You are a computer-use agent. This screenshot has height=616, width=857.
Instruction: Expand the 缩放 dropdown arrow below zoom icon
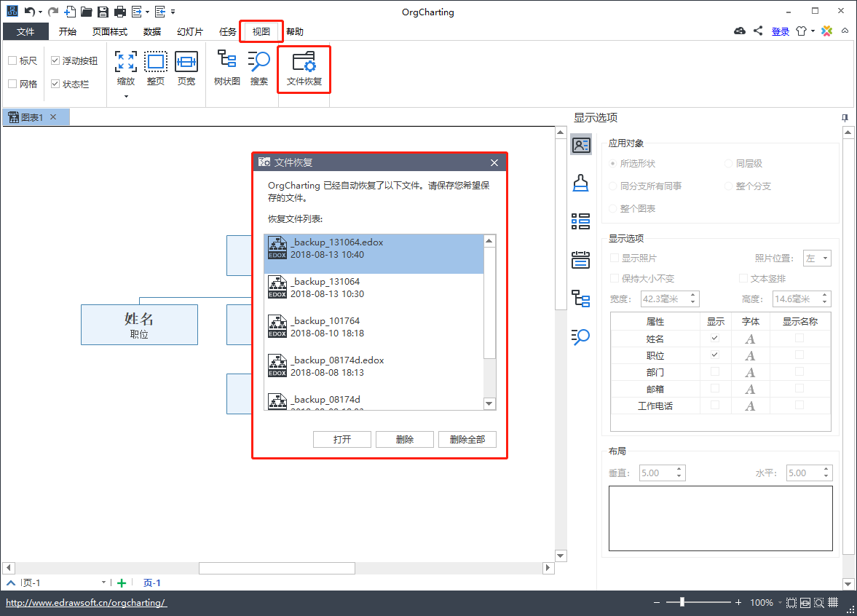coord(126,97)
